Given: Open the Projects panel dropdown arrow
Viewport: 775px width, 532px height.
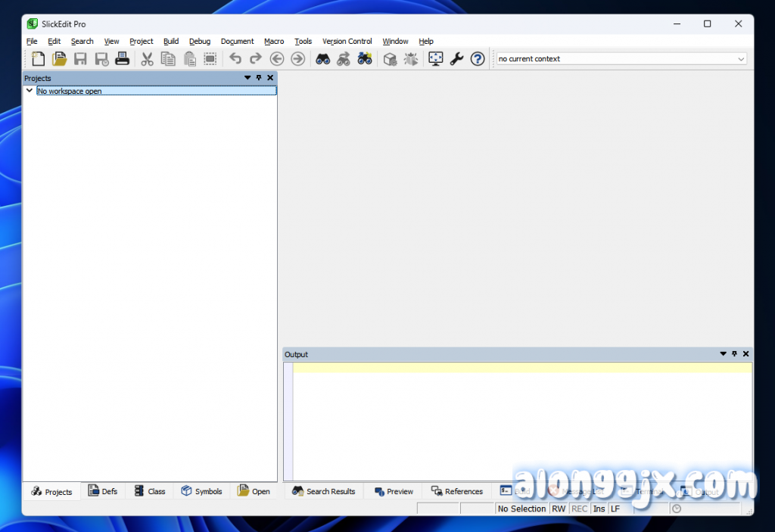Looking at the screenshot, I should (x=247, y=78).
